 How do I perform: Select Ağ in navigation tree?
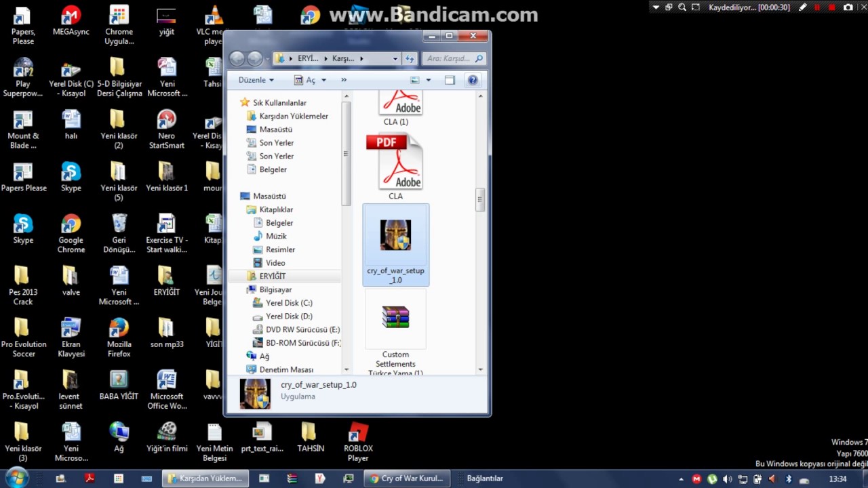pyautogui.click(x=264, y=357)
